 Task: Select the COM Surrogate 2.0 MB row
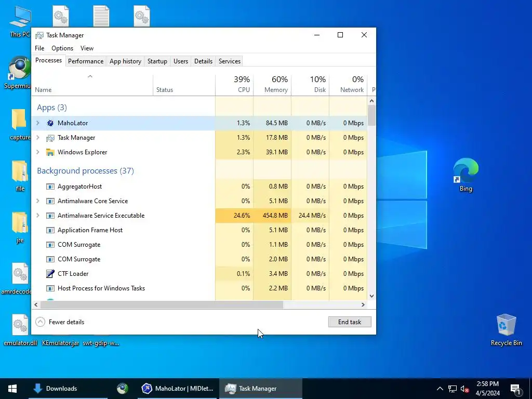tap(199, 259)
